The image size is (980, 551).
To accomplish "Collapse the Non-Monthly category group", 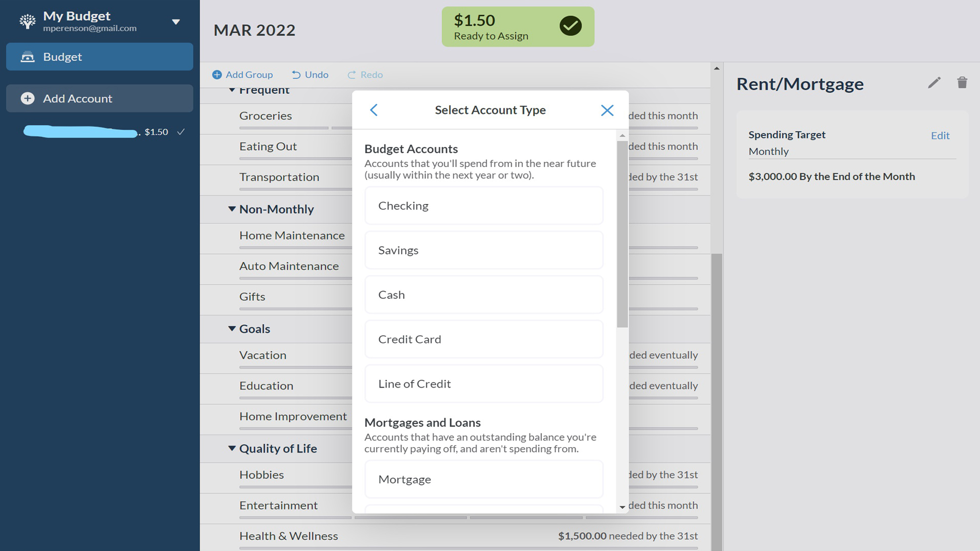I will (232, 209).
